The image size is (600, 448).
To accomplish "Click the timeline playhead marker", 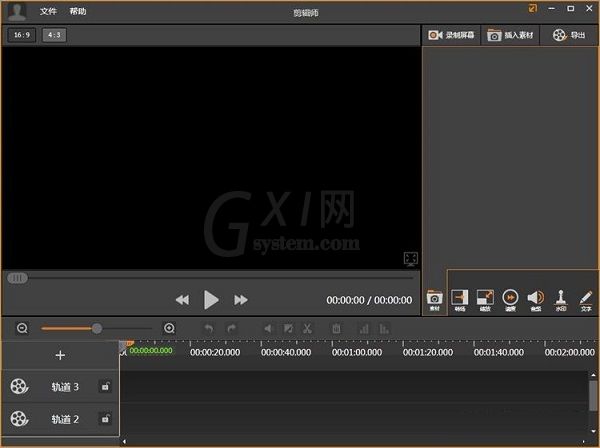I will coord(126,346).
